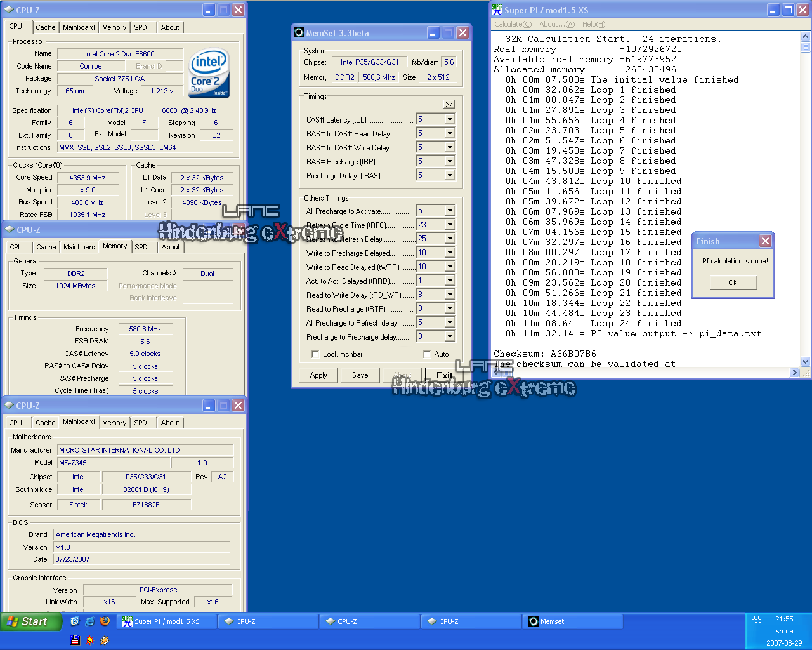
Task: Click the MemSet Chipset field Intel P35/G33/G31
Action: coord(369,62)
